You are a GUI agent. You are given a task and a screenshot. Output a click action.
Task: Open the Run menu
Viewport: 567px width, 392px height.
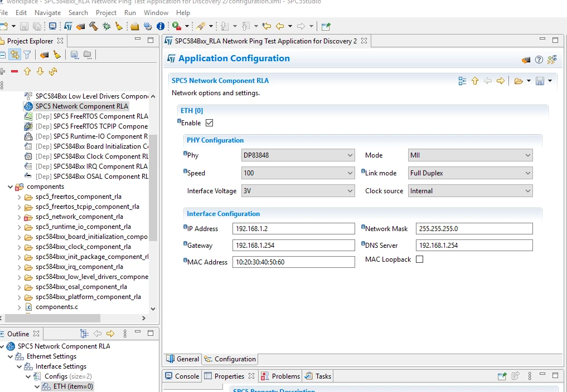click(x=130, y=13)
